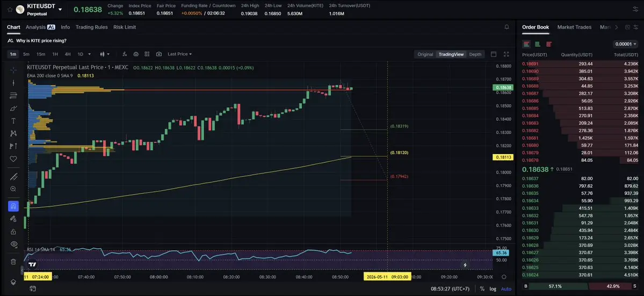
Task: Open the go-to-date calendar icon
Action: tap(32, 289)
